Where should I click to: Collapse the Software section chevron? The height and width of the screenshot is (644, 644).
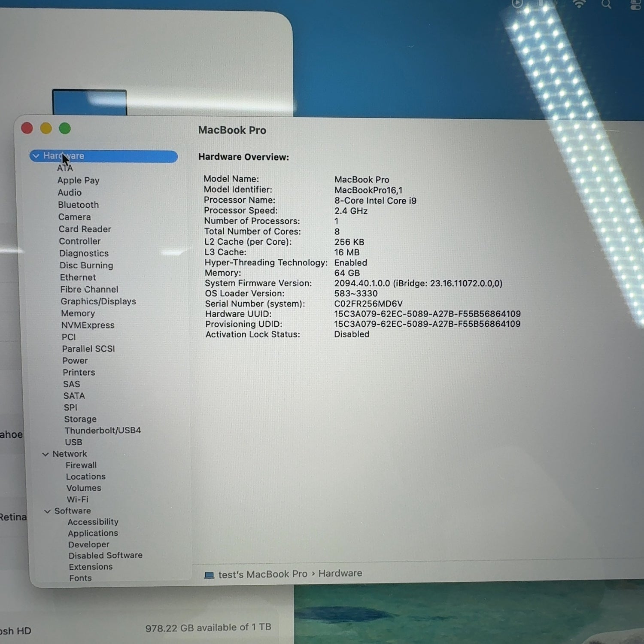click(47, 511)
